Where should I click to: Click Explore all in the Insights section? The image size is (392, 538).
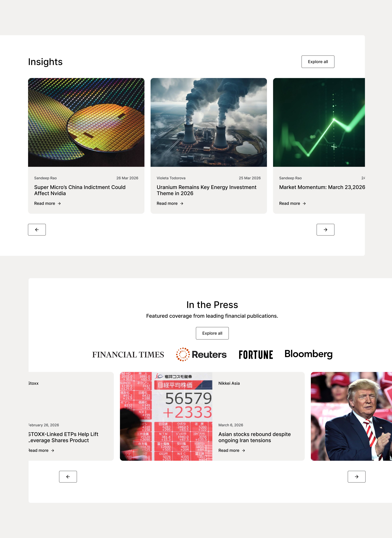(318, 62)
